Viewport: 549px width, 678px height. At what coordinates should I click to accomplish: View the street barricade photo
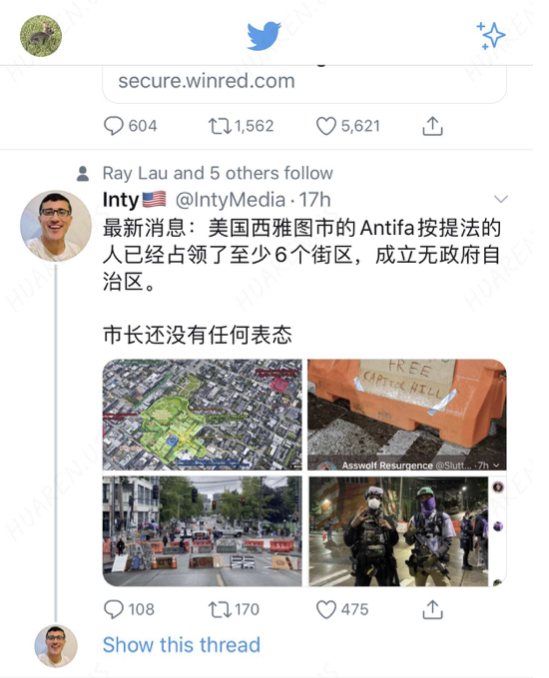pyautogui.click(x=202, y=531)
